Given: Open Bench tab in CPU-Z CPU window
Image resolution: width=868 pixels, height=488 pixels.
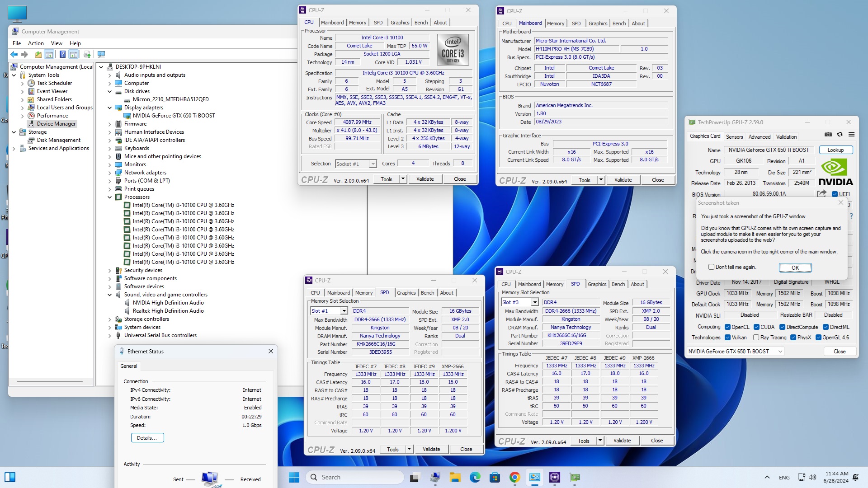Looking at the screenshot, I should [x=421, y=23].
